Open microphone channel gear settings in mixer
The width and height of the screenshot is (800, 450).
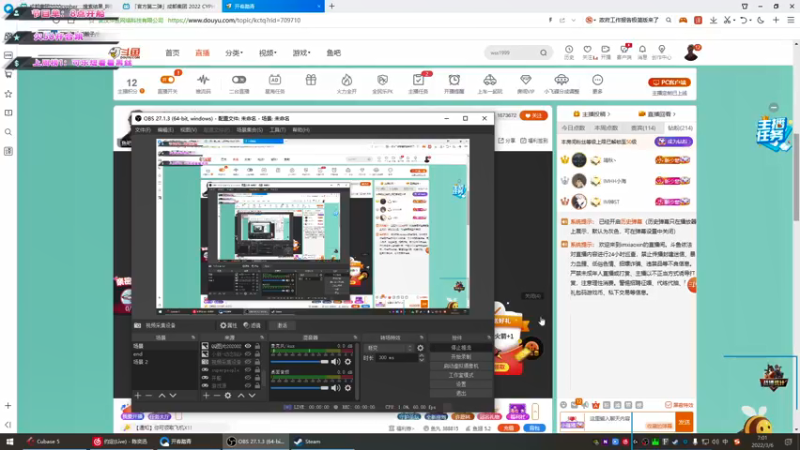point(348,362)
